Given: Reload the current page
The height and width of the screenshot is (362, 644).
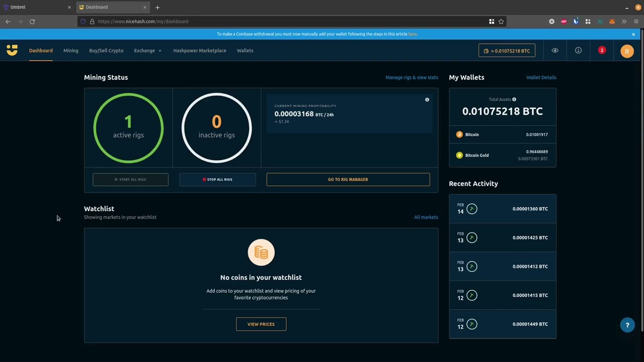Looking at the screenshot, I should [32, 22].
